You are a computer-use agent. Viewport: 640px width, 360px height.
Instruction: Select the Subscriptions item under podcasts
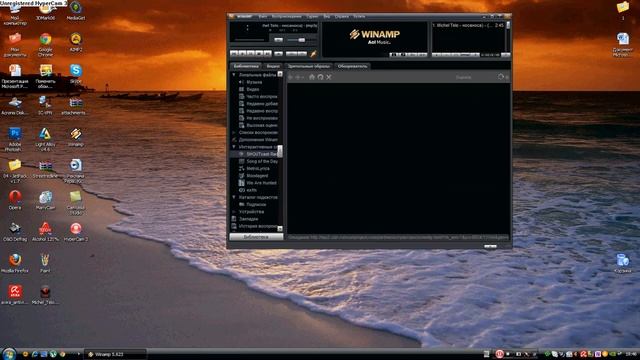[256, 204]
